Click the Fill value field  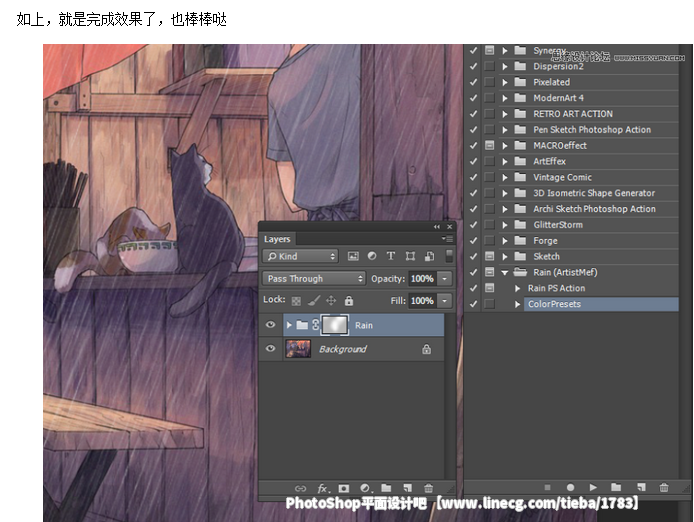(422, 301)
